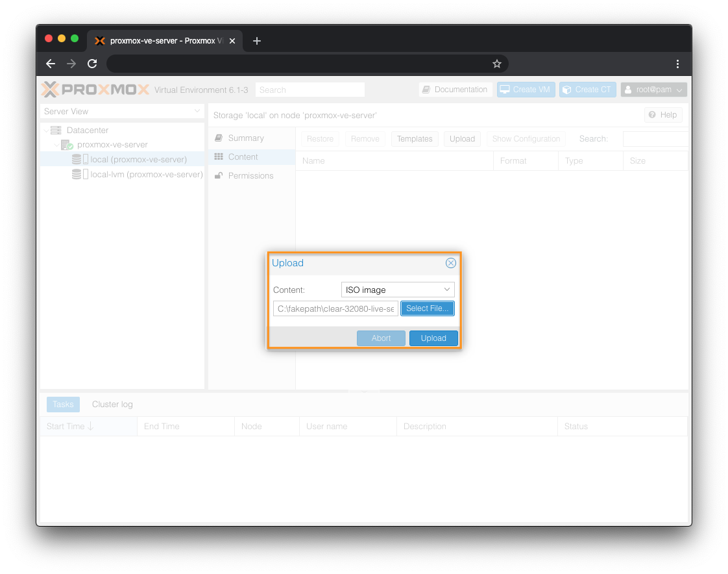Viewport: 728px width, 574px height.
Task: Click the Format column header
Action: [x=526, y=161]
